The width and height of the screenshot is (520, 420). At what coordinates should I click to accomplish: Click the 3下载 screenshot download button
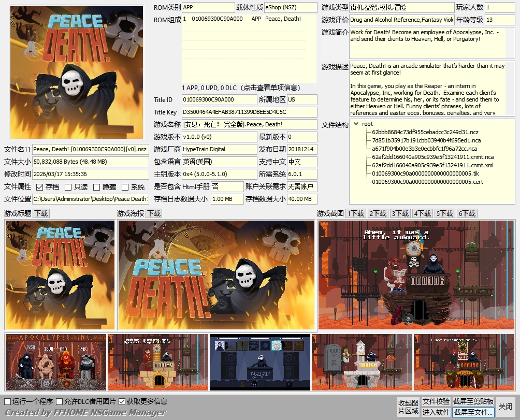tap(400, 213)
